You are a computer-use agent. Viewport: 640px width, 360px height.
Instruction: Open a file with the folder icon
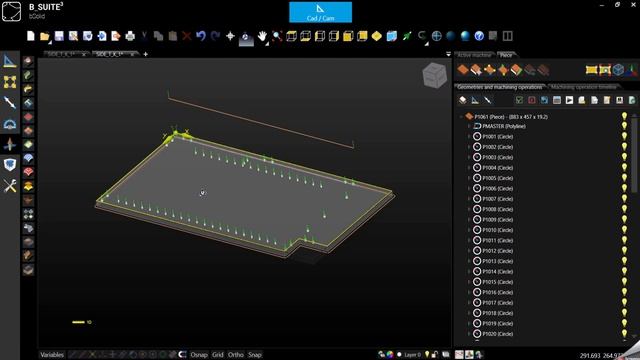45,36
